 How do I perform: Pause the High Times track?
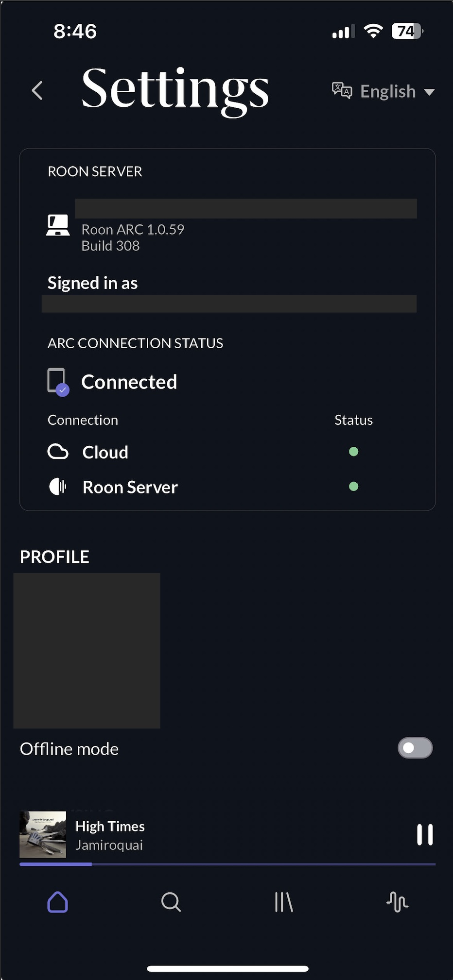(x=424, y=835)
